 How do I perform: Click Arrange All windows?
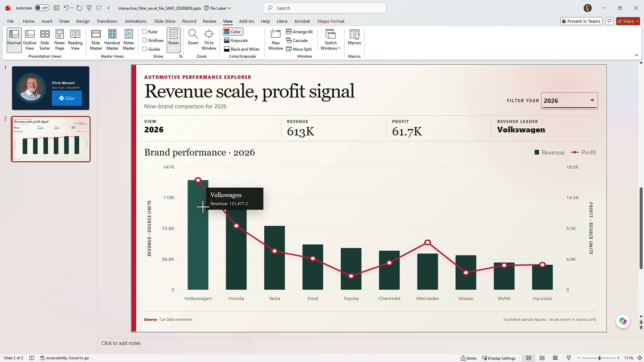pyautogui.click(x=299, y=32)
